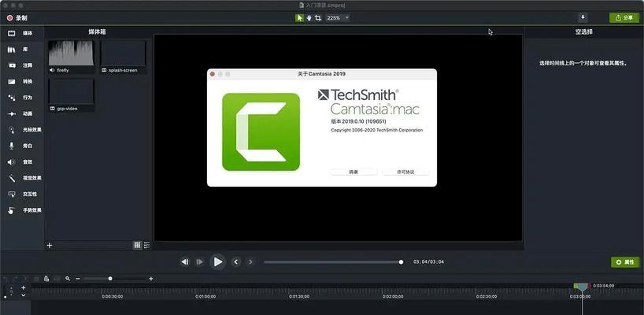Open the 行为 behaviors tab
Viewport: 644px width, 315px height.
coord(21,98)
